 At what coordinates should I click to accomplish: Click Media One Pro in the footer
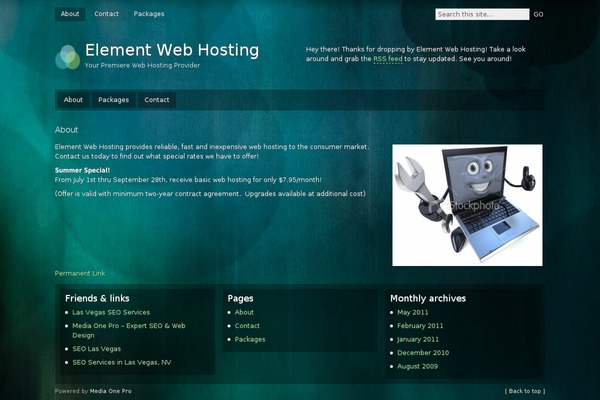(111, 391)
